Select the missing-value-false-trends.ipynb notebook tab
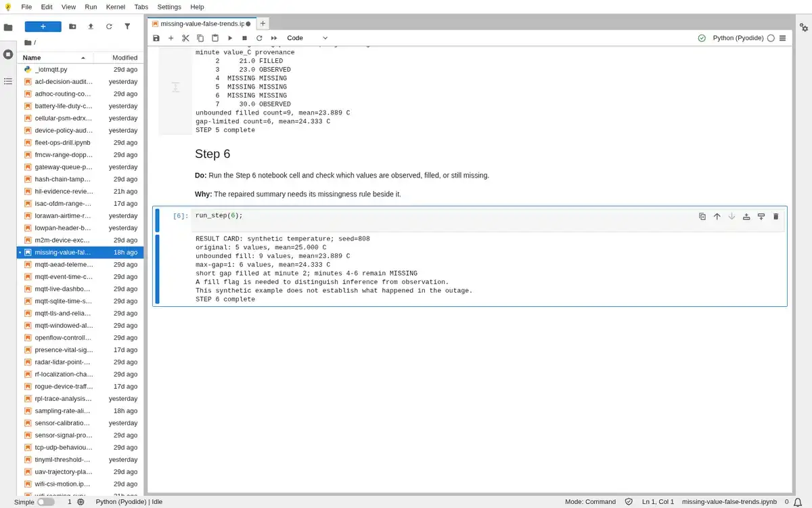Image resolution: width=812 pixels, height=508 pixels. click(x=202, y=23)
